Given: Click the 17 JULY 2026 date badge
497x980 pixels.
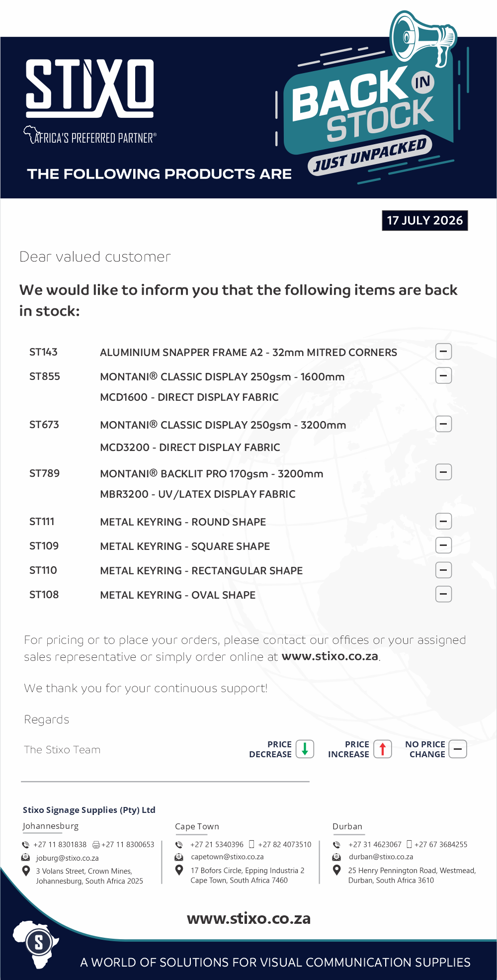Looking at the screenshot, I should (x=425, y=220).
